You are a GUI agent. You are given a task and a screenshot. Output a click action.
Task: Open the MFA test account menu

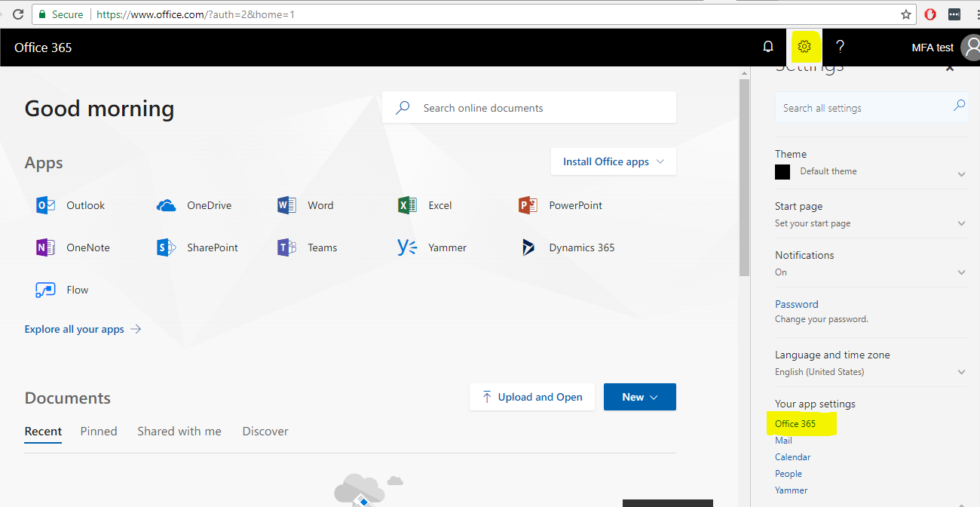(x=945, y=48)
